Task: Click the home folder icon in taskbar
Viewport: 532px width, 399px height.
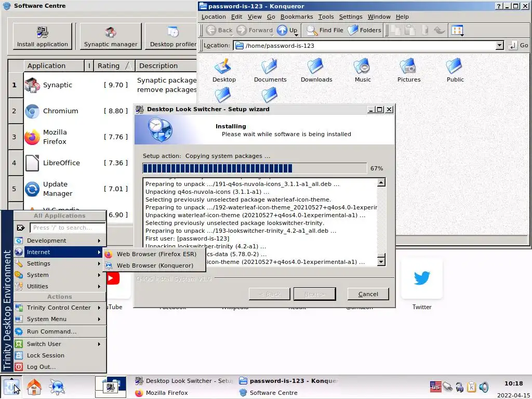Action: click(34, 387)
